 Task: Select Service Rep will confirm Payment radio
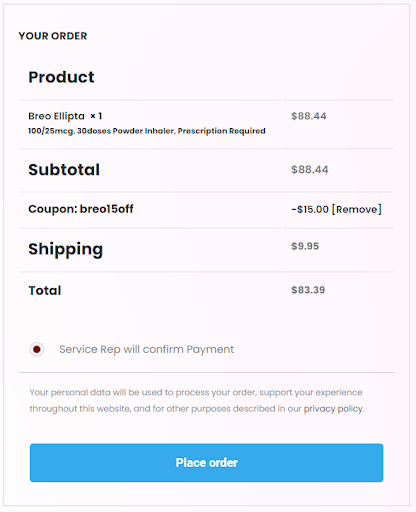coord(37,349)
